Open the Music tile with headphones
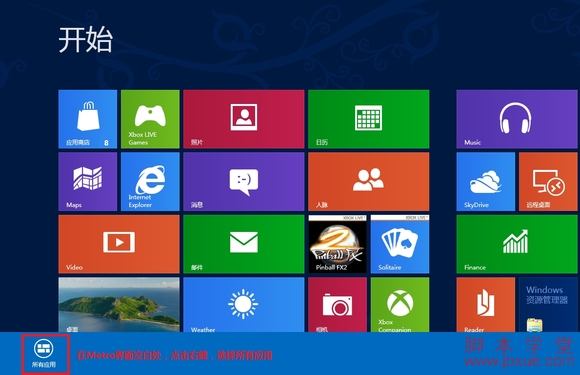Viewport: 580px width, 375px height. pyautogui.click(x=517, y=119)
